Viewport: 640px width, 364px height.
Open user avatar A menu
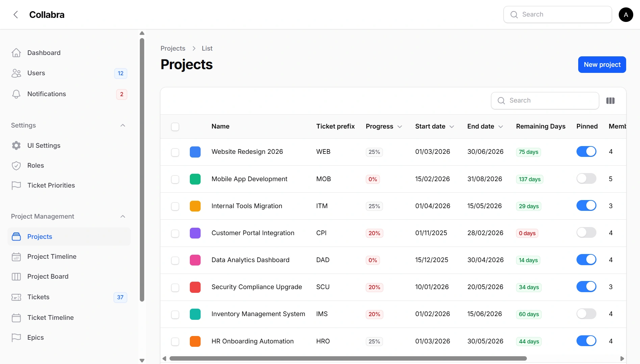(626, 15)
